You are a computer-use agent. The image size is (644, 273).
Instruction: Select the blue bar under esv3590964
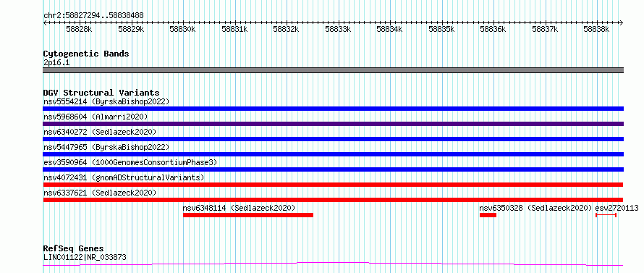coord(333,169)
